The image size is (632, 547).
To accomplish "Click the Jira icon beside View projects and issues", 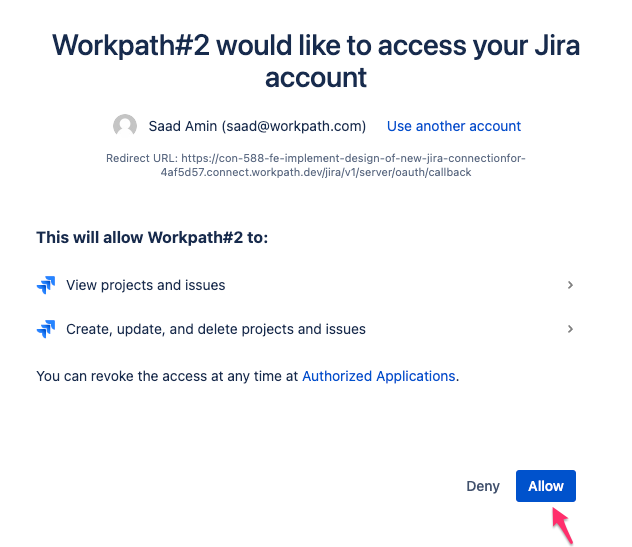I will (46, 285).
